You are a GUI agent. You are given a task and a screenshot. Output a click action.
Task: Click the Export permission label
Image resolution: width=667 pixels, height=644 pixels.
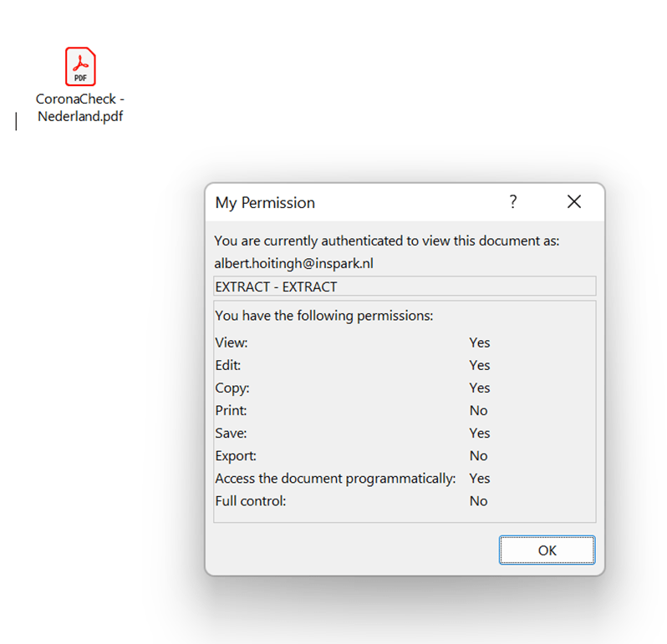click(236, 456)
